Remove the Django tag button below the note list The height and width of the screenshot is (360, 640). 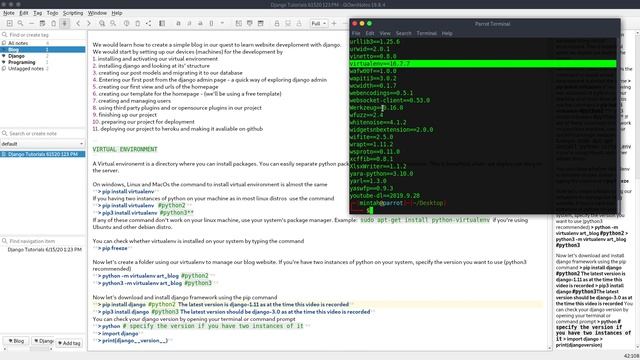[43, 341]
